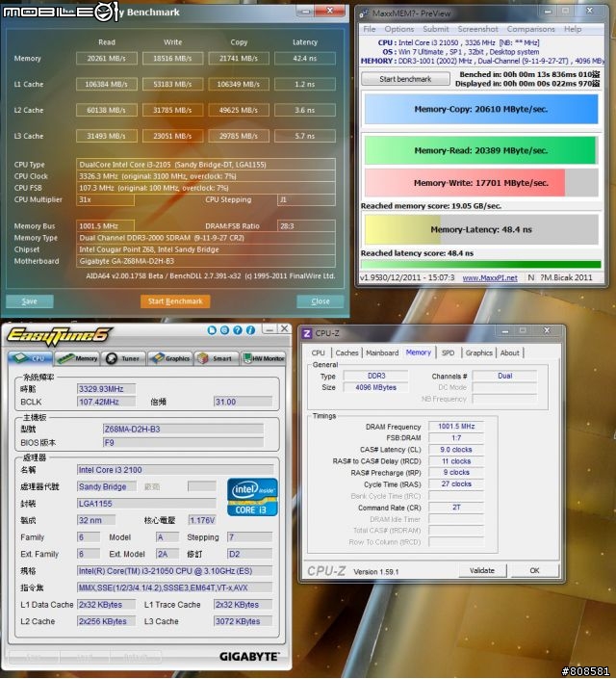This screenshot has height=679, width=616.
Task: Open the About tab in CPU-Z
Action: pos(509,353)
